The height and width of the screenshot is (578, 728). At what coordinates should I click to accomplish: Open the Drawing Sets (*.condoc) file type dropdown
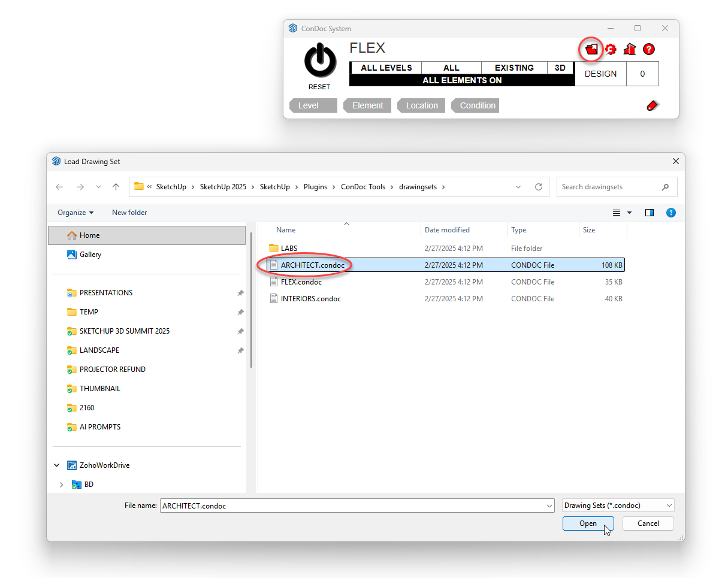[618, 506]
